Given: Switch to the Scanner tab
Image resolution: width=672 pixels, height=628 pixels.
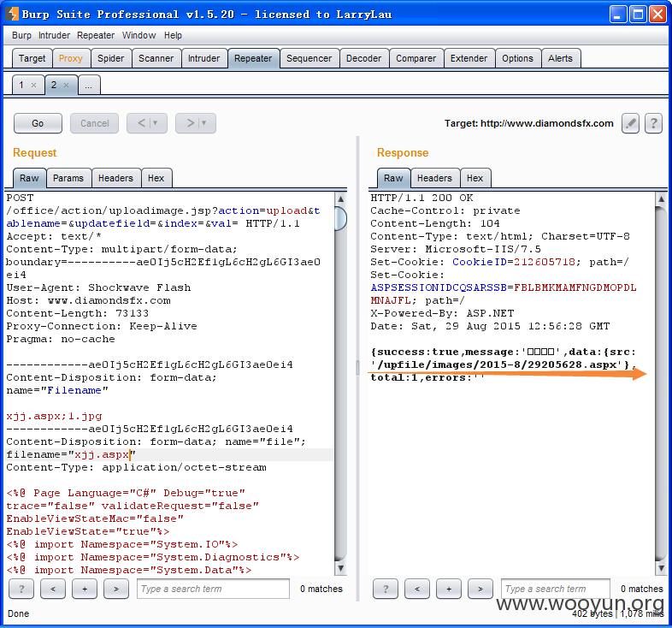Looking at the screenshot, I should (156, 58).
